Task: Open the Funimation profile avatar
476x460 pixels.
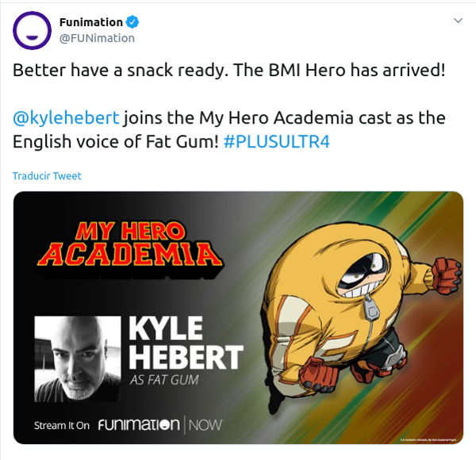Action: pyautogui.click(x=32, y=30)
